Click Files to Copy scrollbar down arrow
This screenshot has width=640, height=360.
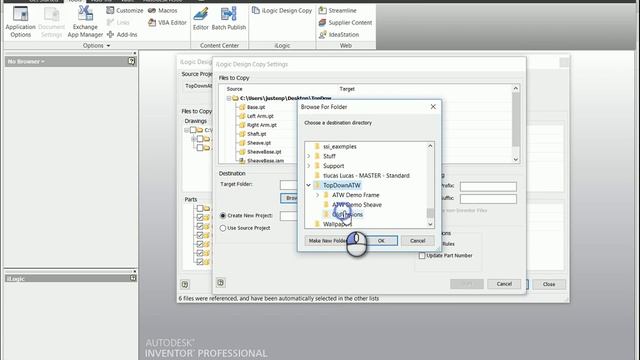516,160
